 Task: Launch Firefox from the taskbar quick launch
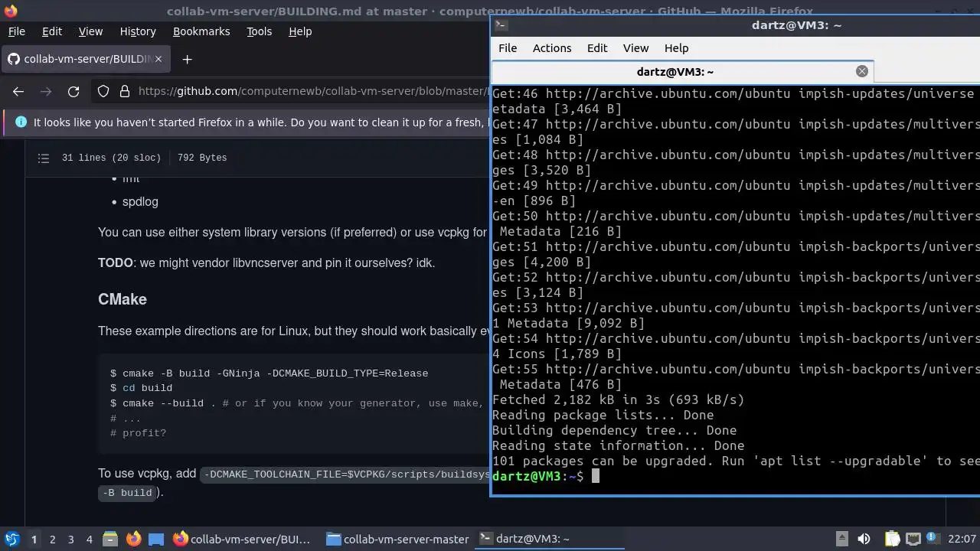coord(133,539)
